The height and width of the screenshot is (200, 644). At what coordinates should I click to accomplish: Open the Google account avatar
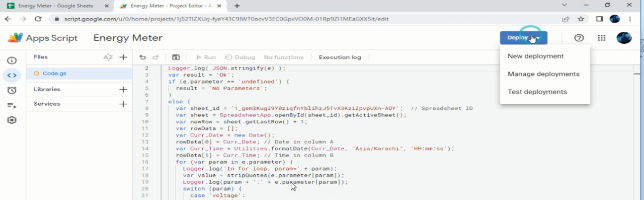tap(624, 38)
